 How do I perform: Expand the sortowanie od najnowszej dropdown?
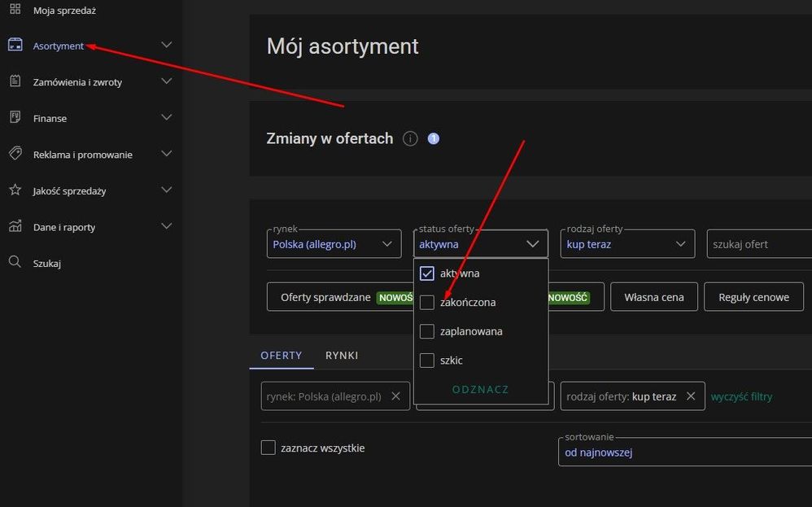[683, 452]
